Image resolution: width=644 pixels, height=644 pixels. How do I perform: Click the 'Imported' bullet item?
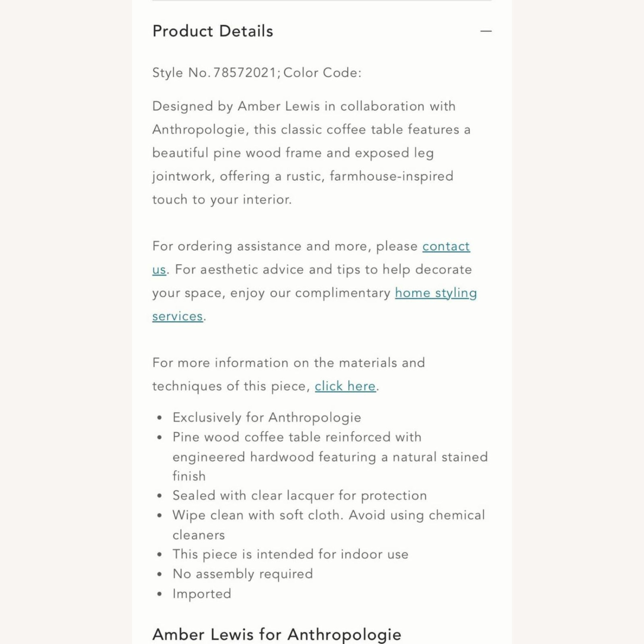coord(202,594)
